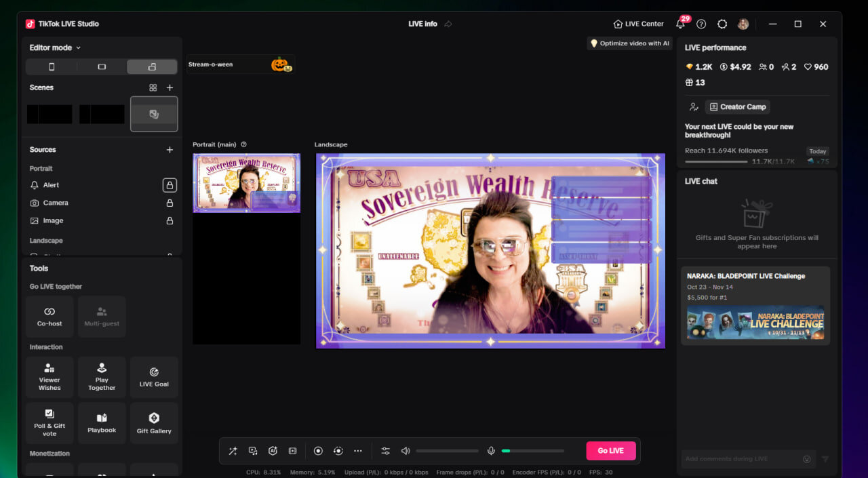
Task: Open the help question mark icon
Action: [x=701, y=24]
